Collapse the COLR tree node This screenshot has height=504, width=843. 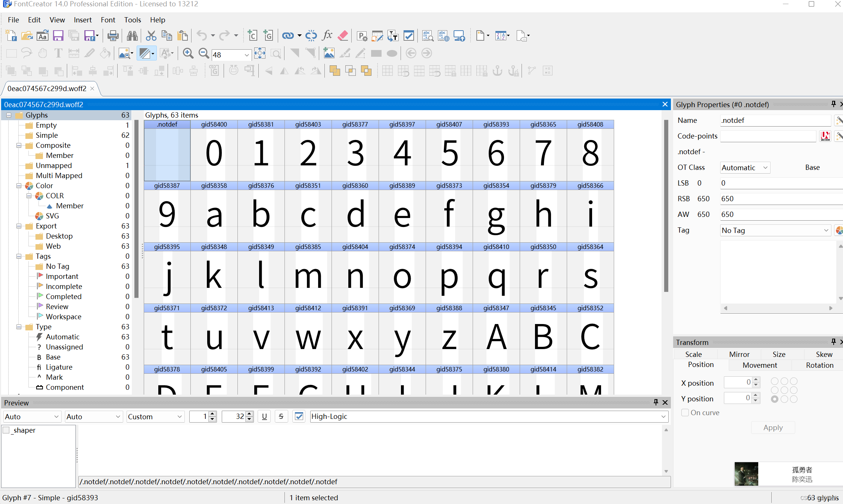(29, 196)
